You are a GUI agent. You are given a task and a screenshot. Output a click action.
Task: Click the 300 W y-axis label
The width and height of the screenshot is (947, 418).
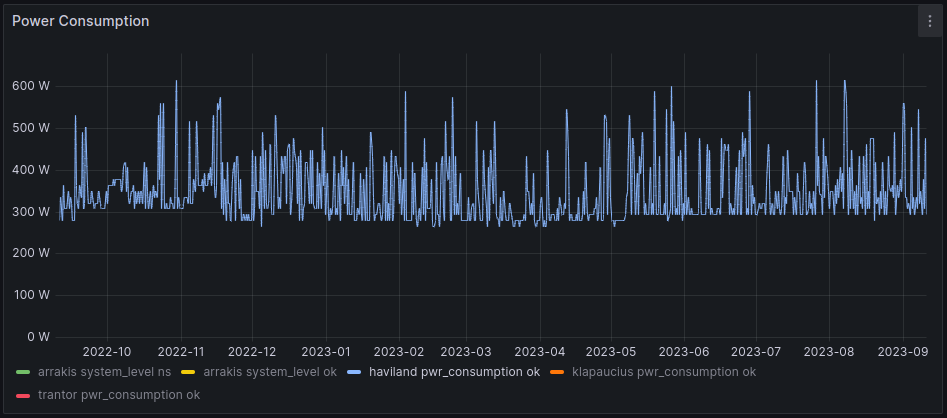tap(31, 212)
